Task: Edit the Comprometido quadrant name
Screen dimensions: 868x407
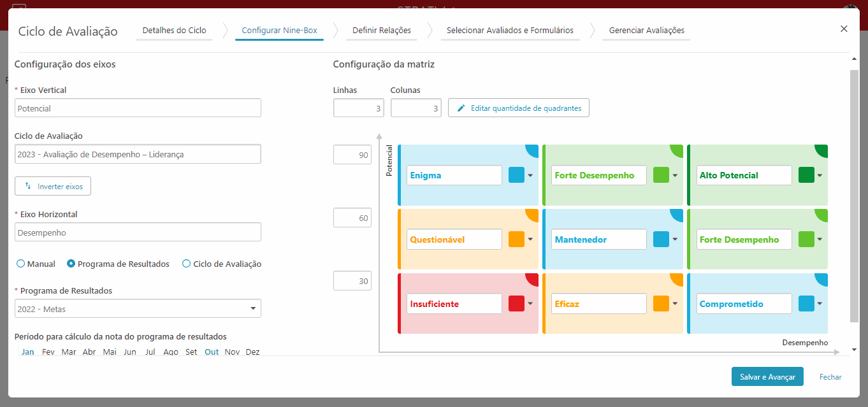Action: point(744,304)
